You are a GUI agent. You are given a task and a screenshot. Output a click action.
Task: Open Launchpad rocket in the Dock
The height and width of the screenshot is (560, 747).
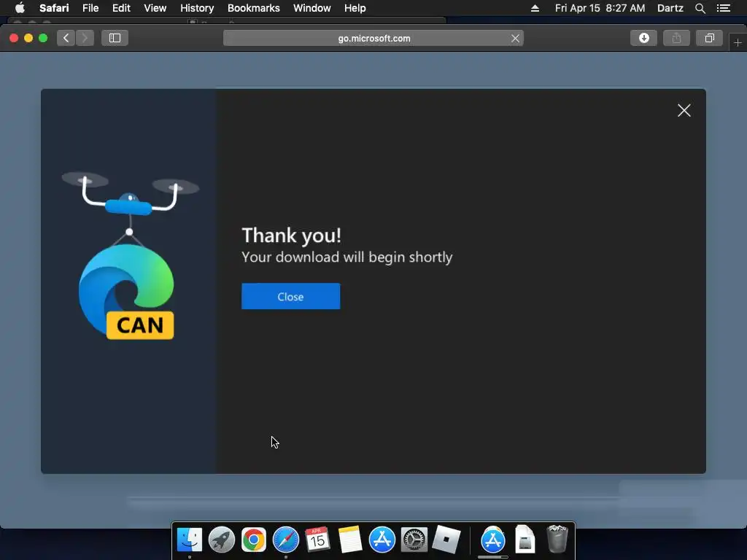(222, 540)
